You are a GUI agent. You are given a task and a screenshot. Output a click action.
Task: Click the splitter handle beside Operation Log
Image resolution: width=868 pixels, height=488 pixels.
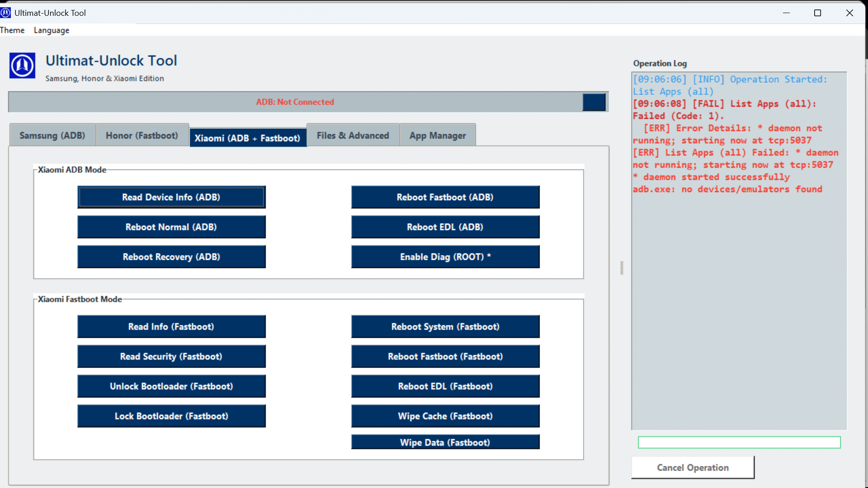coord(622,268)
